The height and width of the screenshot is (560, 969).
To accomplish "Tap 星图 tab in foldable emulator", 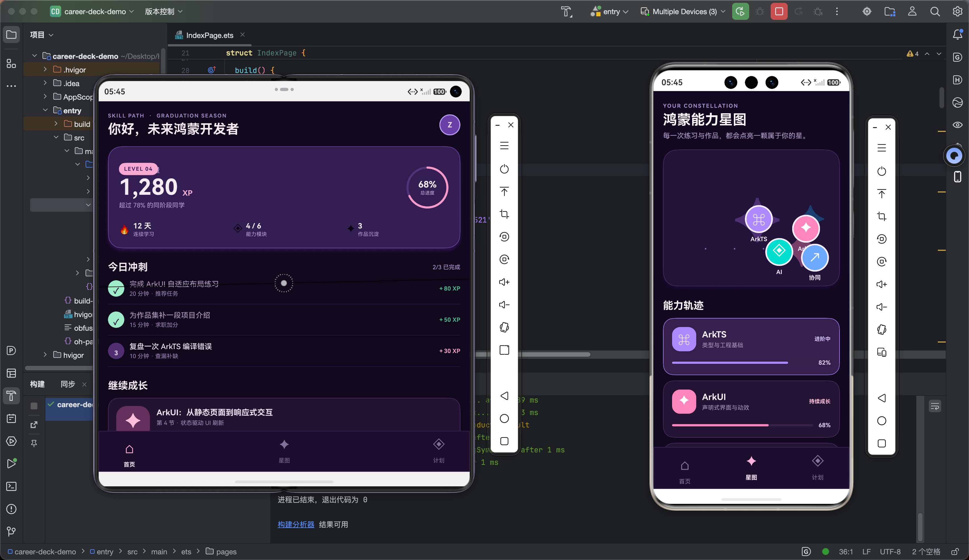I will (x=284, y=451).
